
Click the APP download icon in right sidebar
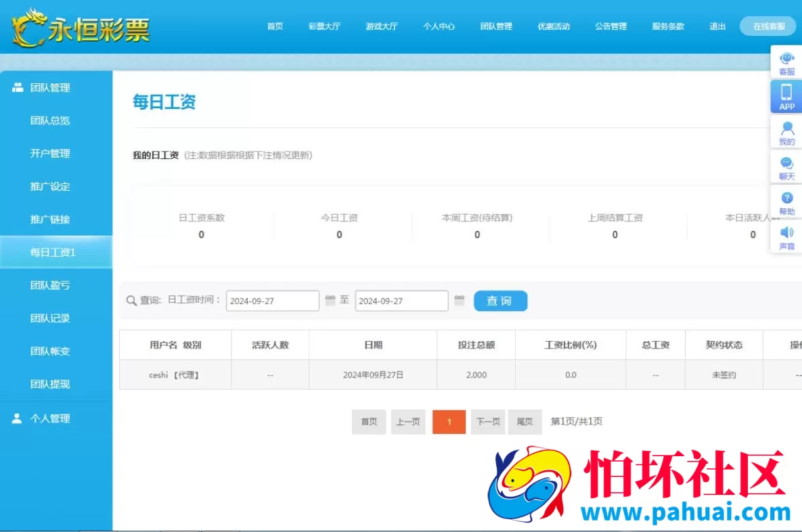click(x=786, y=96)
